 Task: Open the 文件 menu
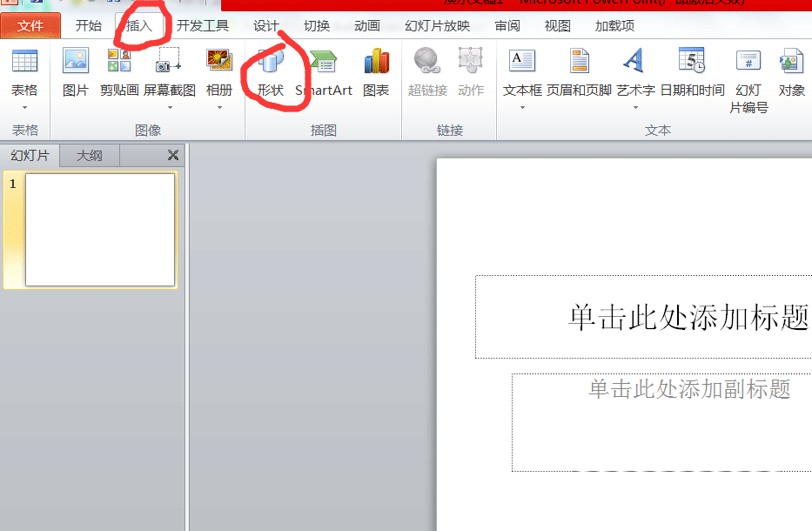tap(30, 26)
